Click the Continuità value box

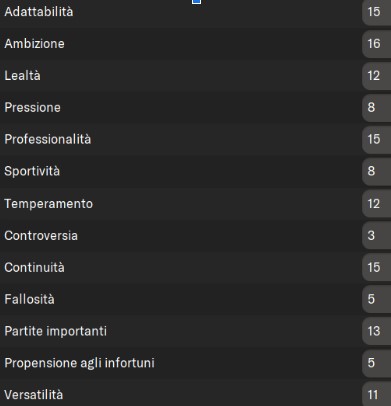coord(377,267)
